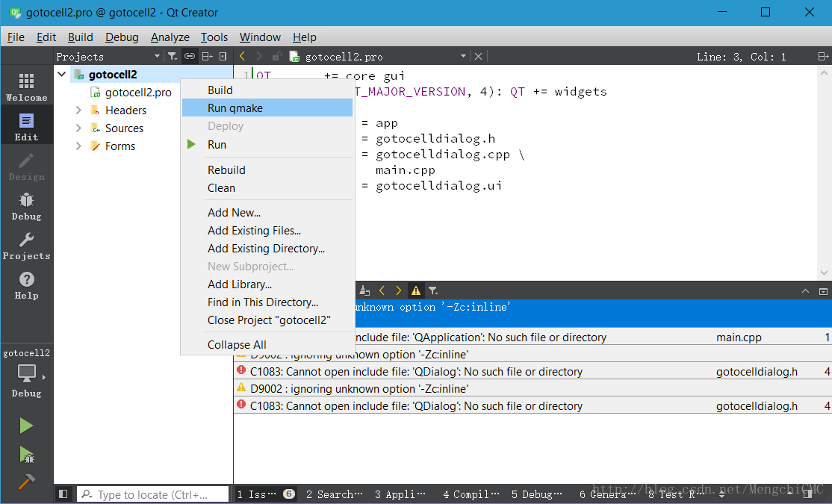Choose Add Existing Files… option
This screenshot has width=832, height=504.
tap(254, 231)
